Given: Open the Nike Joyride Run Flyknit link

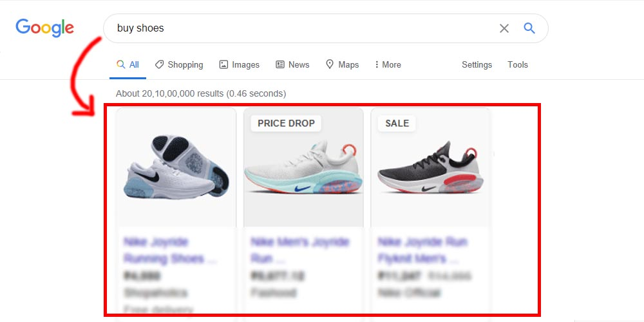Looking at the screenshot, I should [422, 250].
